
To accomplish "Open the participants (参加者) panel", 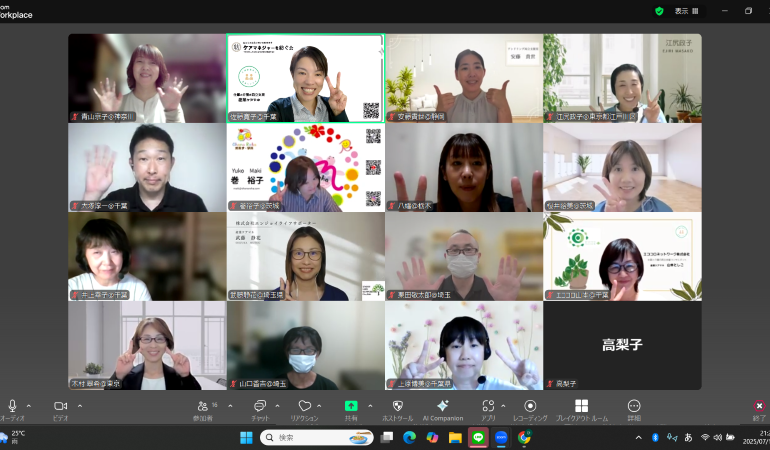I will (203, 406).
